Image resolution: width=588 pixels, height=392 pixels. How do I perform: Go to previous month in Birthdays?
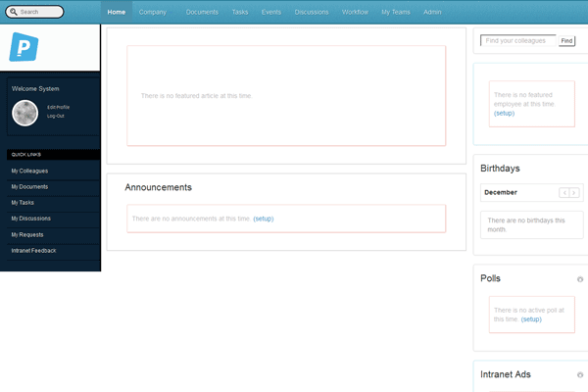click(x=563, y=193)
